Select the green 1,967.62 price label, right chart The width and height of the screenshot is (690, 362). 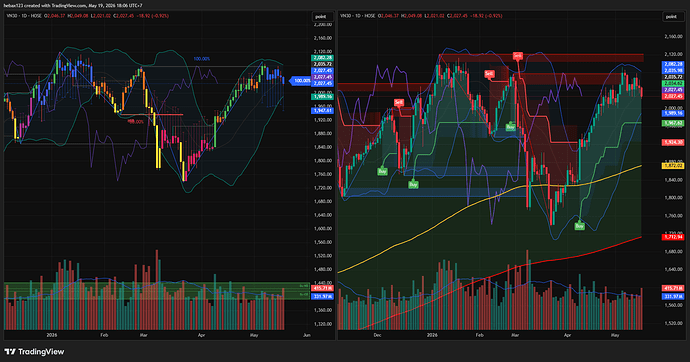pos(673,123)
